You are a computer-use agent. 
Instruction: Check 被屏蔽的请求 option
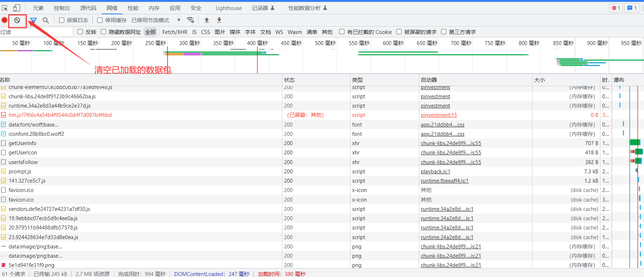(399, 32)
